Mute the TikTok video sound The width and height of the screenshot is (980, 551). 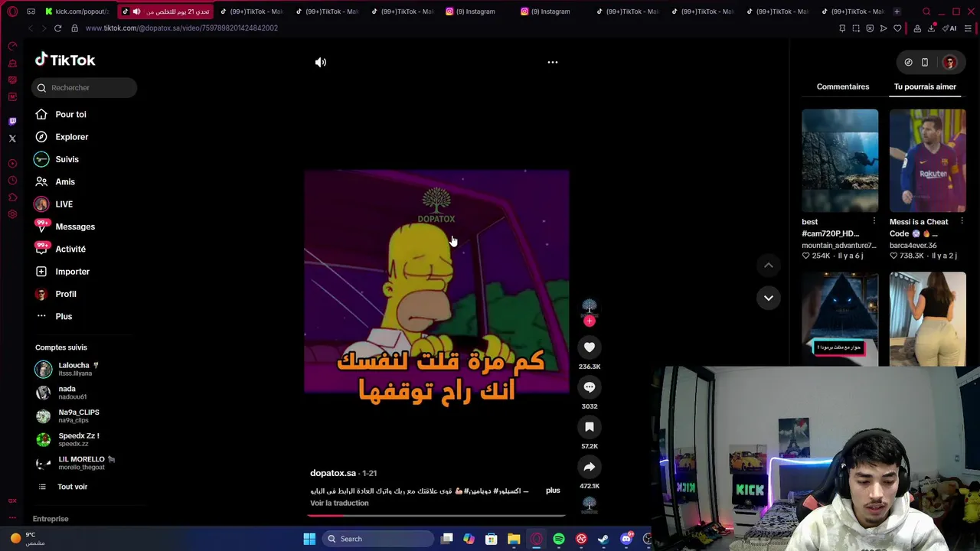coord(321,62)
